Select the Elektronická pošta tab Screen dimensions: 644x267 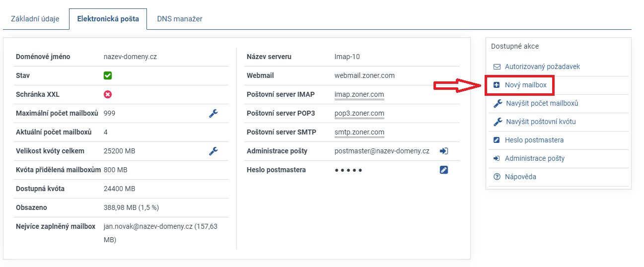[x=108, y=19]
